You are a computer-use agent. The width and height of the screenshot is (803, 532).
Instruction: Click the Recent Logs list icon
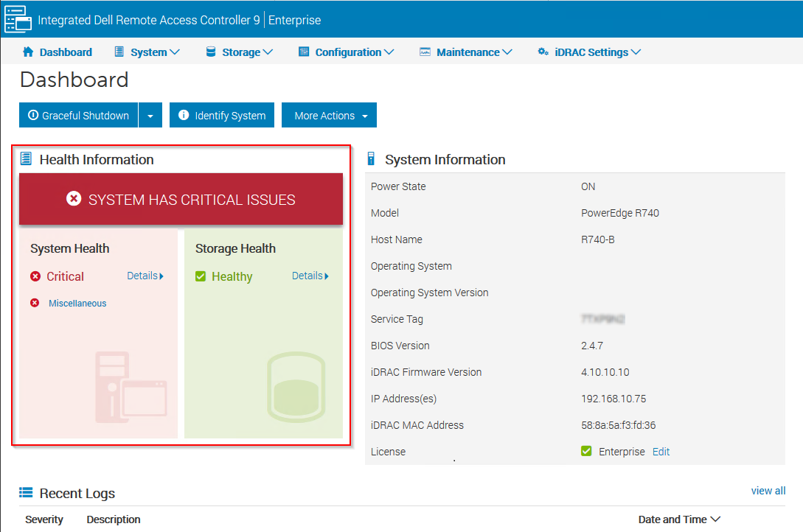pyautogui.click(x=27, y=493)
